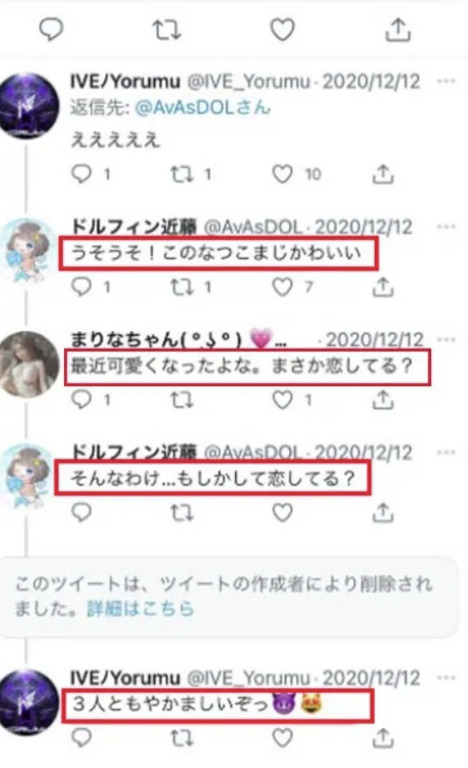Viewport: 468px width, 768px height.
Task: Open more options for last IVE/Yorumu tweet
Action: (x=446, y=678)
